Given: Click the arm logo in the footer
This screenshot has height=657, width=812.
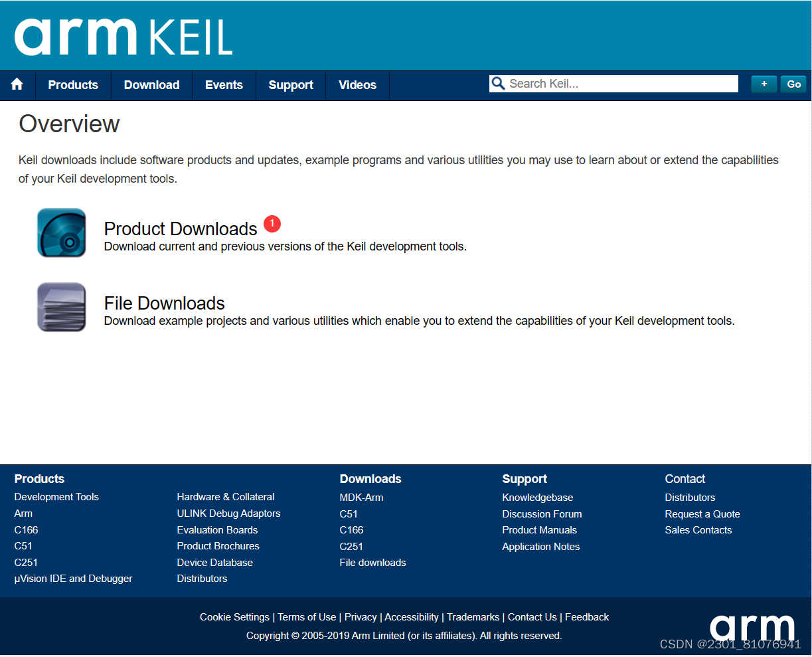Looking at the screenshot, I should click(x=752, y=626).
